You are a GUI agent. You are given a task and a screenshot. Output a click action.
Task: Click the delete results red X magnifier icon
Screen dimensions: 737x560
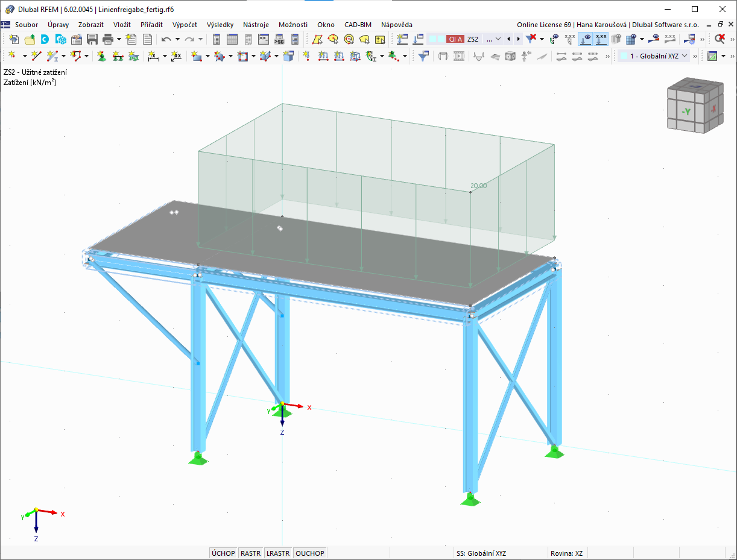point(720,39)
